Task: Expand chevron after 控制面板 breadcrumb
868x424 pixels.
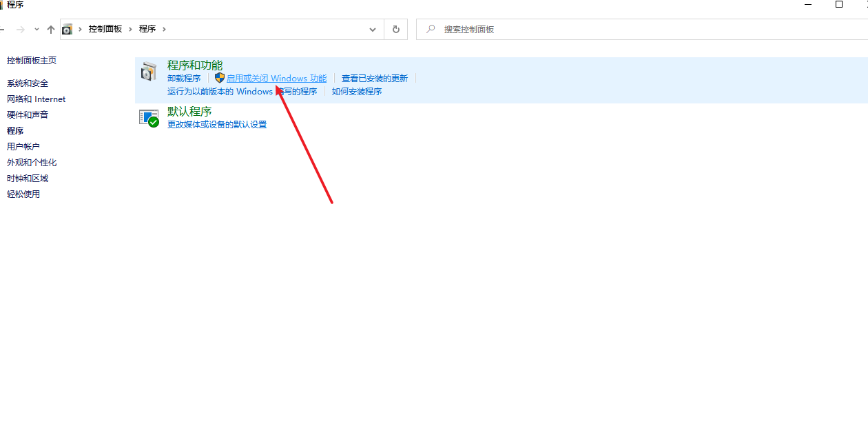Action: click(131, 29)
